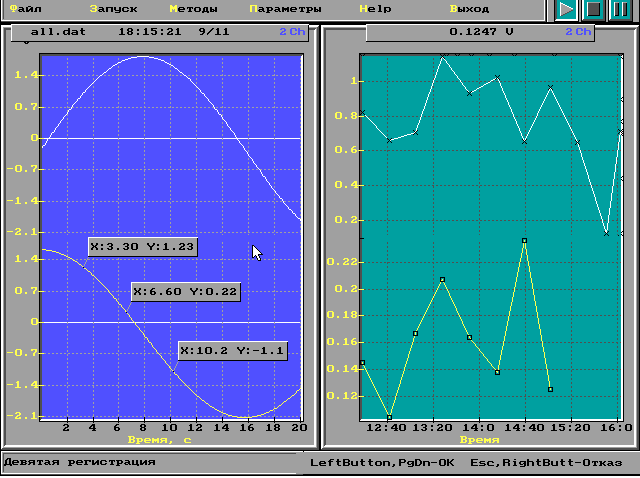Image resolution: width=640 pixels, height=478 pixels.
Task: Open the Запуск menu
Action: [112, 8]
